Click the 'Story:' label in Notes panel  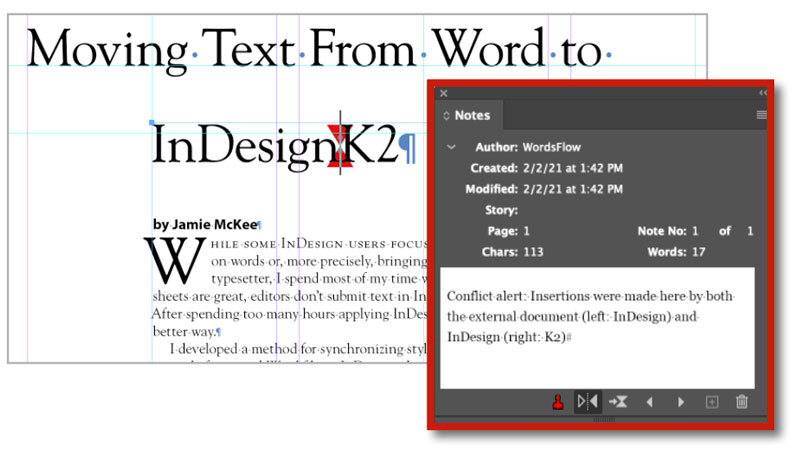[501, 210]
